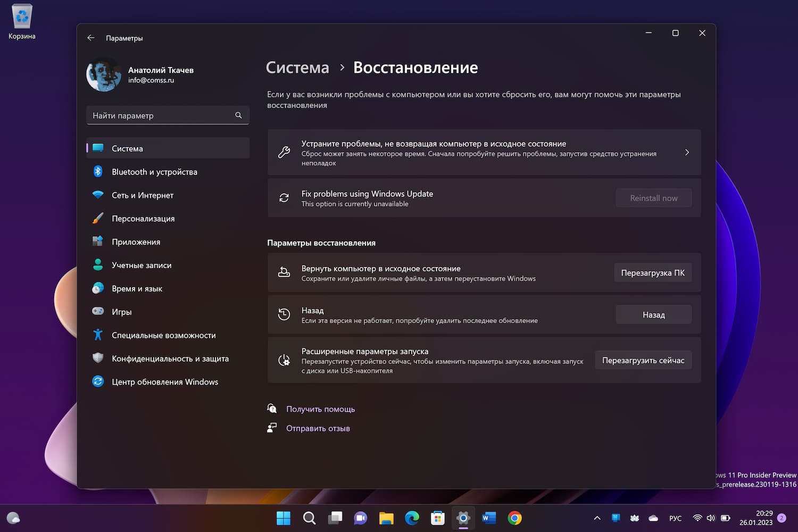This screenshot has width=798, height=532.
Task: Open Специальные возможности category
Action: click(x=163, y=335)
